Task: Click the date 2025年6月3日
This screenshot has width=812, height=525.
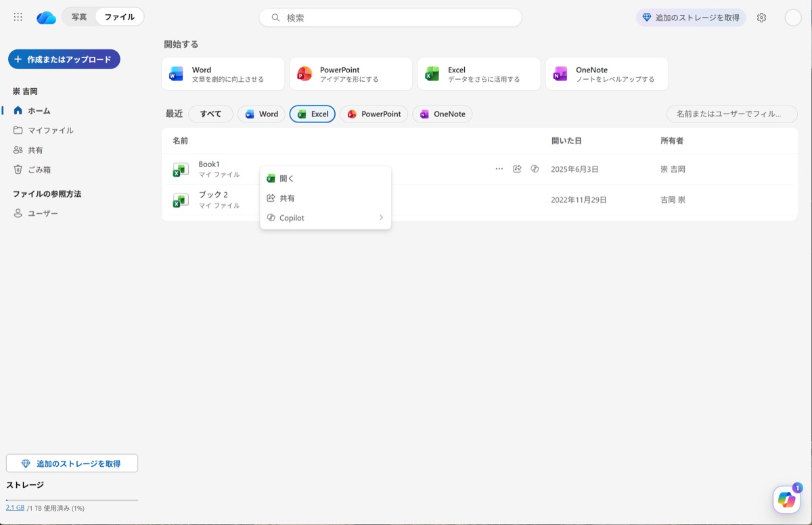Action: point(574,169)
